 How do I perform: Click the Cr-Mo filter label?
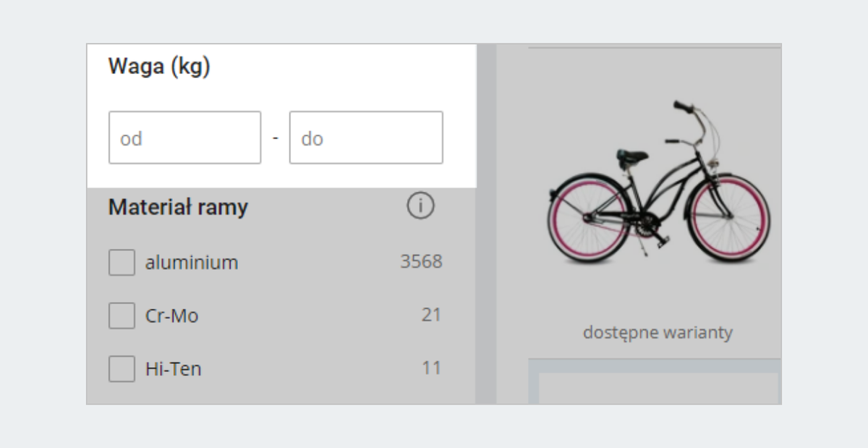click(x=171, y=316)
